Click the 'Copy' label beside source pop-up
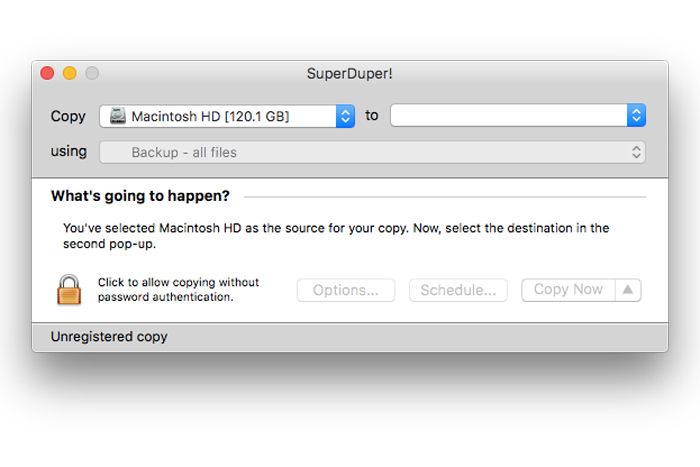 click(x=68, y=116)
